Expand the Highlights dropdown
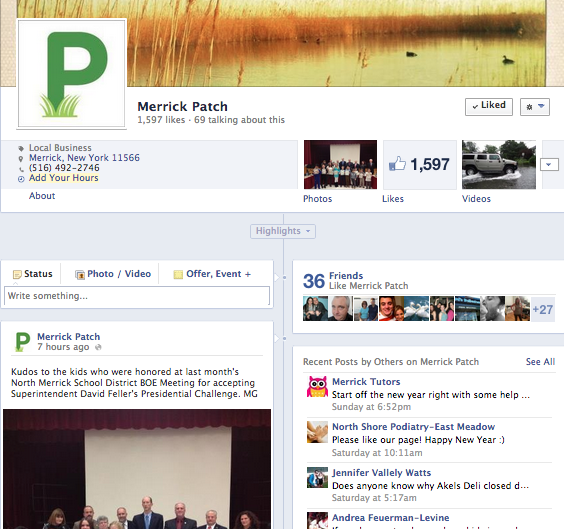 pos(283,231)
